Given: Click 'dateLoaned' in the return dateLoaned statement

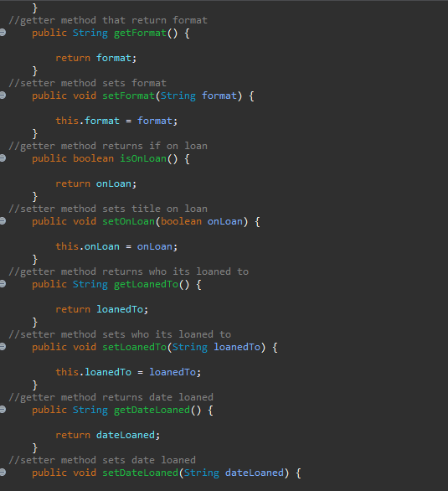Looking at the screenshot, I should click(x=126, y=435).
